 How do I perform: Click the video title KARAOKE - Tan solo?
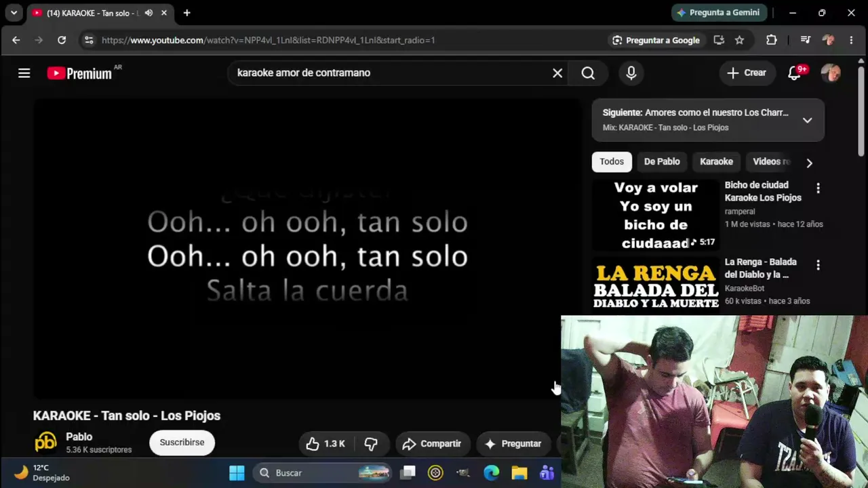click(127, 416)
